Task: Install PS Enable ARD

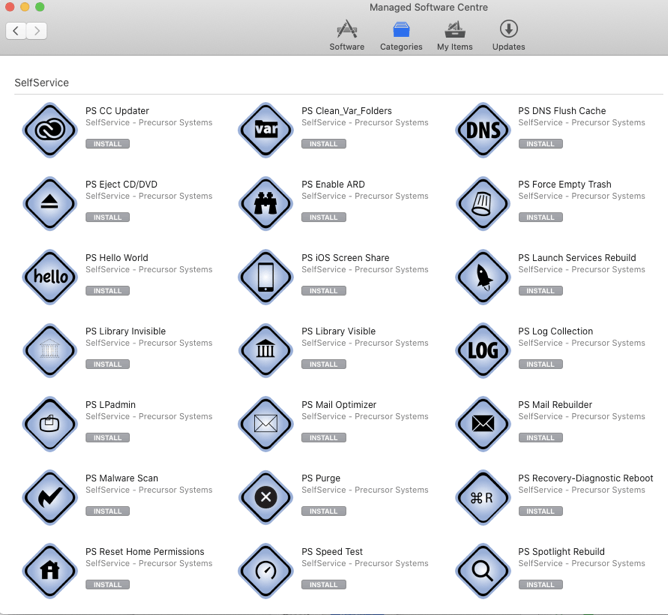Action: point(323,217)
